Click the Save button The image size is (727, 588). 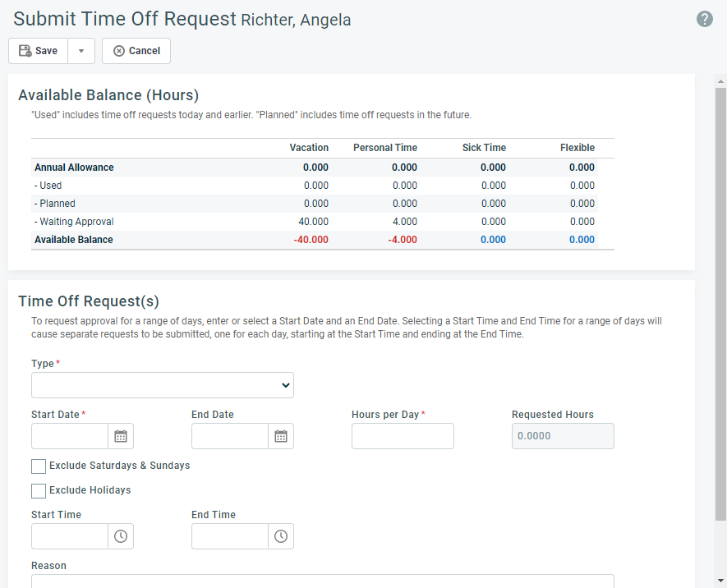click(x=39, y=51)
